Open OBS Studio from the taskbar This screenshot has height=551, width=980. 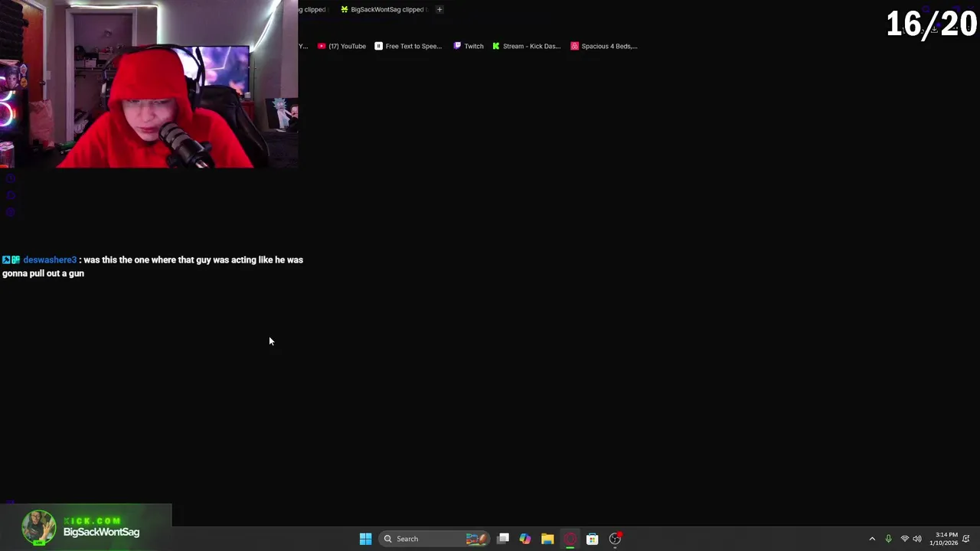(615, 539)
